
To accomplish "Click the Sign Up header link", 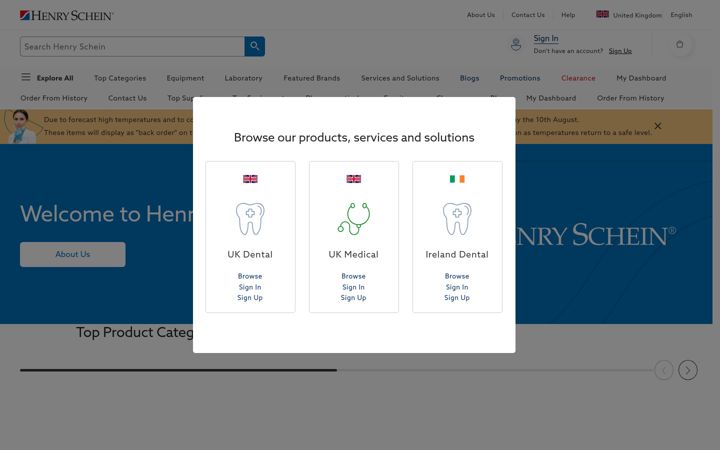I will point(620,51).
